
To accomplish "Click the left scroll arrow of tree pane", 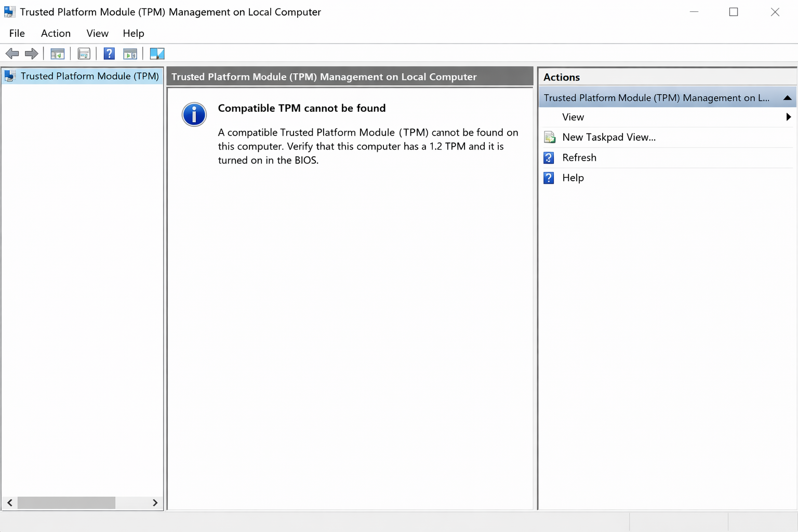I will pyautogui.click(x=10, y=503).
